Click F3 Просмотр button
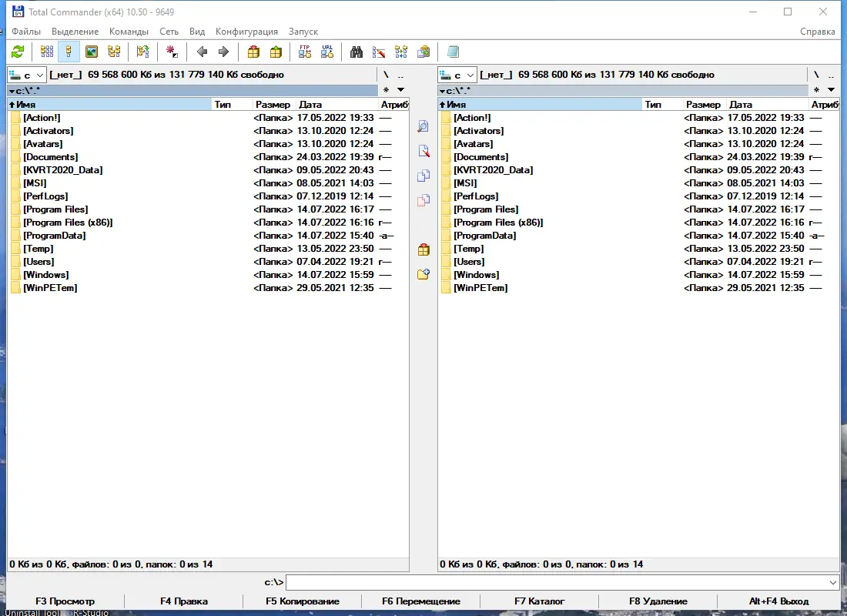The width and height of the screenshot is (847, 616). 65,601
